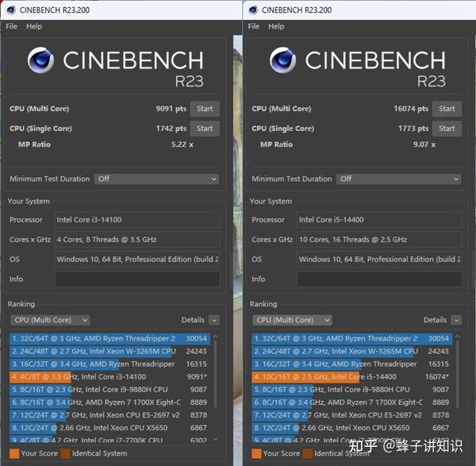The width and height of the screenshot is (476, 466).
Task: Click MP Ratio value 9.07 x
Action: click(x=424, y=144)
